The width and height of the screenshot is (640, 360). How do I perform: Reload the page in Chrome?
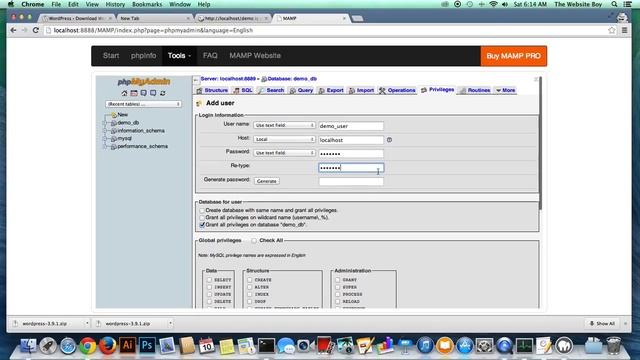click(36, 30)
